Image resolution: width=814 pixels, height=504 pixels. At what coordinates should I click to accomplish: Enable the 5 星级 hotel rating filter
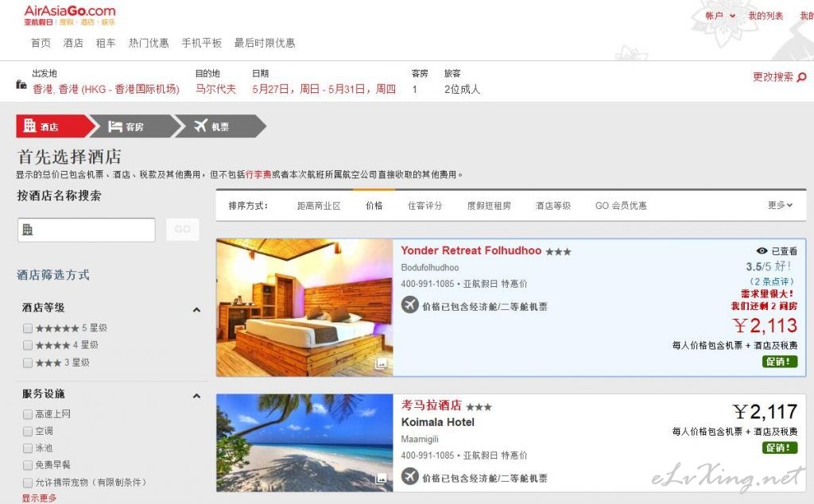point(28,328)
